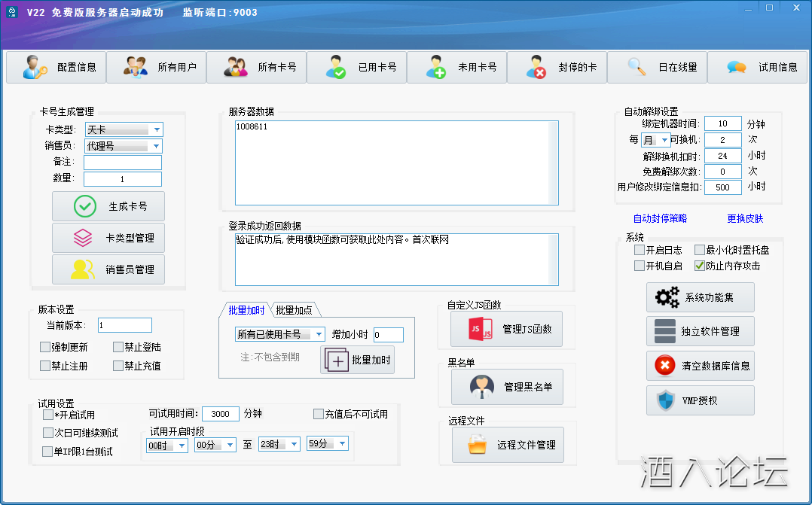Tick the 开启日志 checkbox
812x505 pixels.
click(x=640, y=250)
